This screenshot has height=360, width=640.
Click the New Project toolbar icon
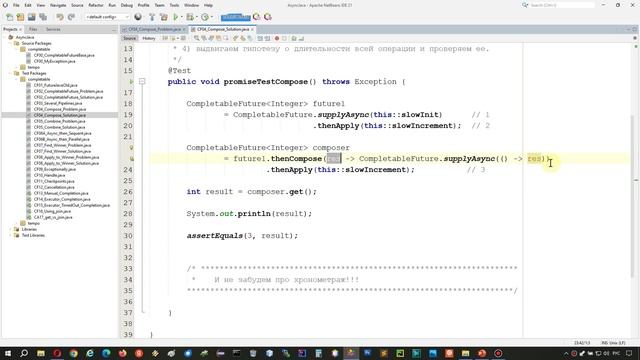[20, 17]
